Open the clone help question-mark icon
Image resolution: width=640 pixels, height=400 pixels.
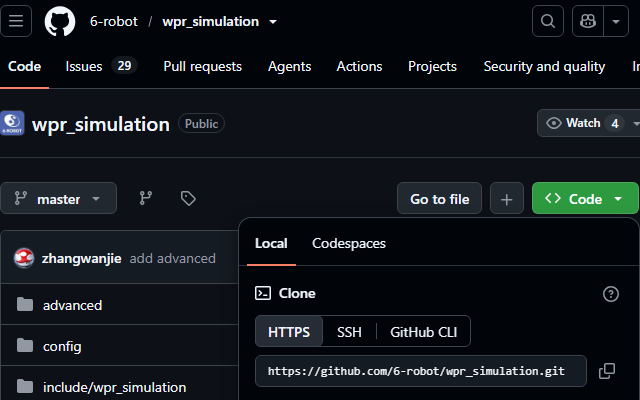pos(611,294)
